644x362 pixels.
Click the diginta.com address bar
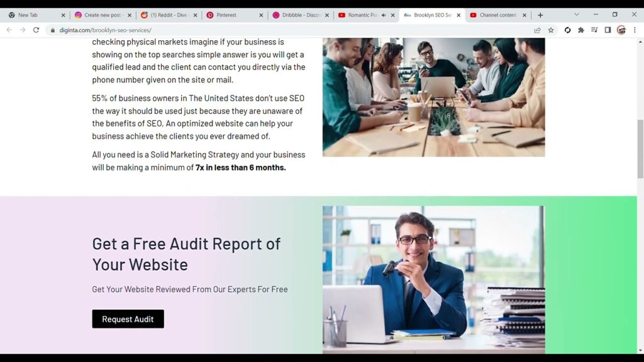(287, 30)
